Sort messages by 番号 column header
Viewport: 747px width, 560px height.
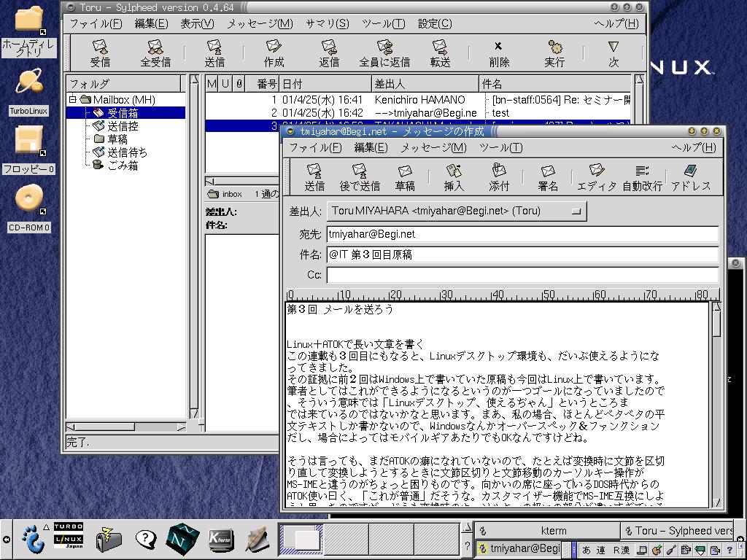[262, 85]
